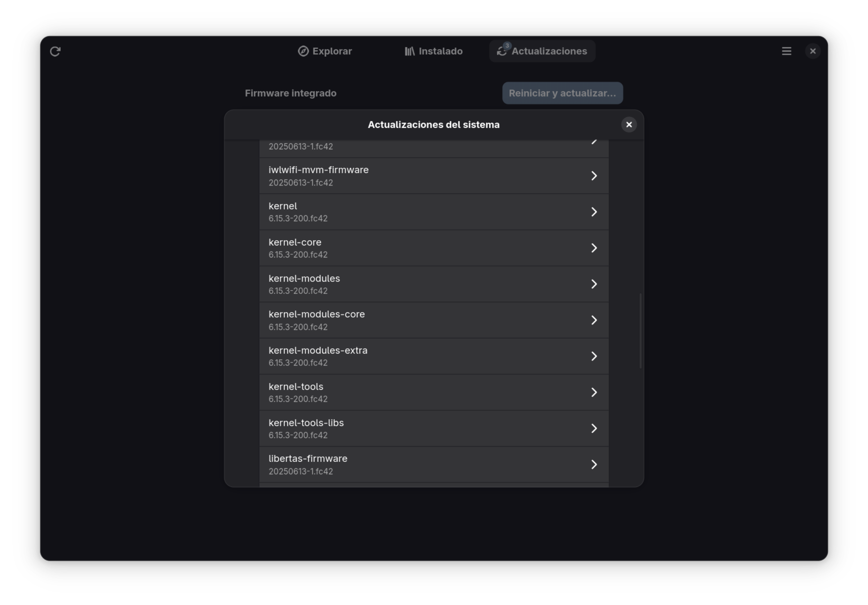868x605 pixels.
Task: Close the GNOME Software window
Action: point(813,51)
